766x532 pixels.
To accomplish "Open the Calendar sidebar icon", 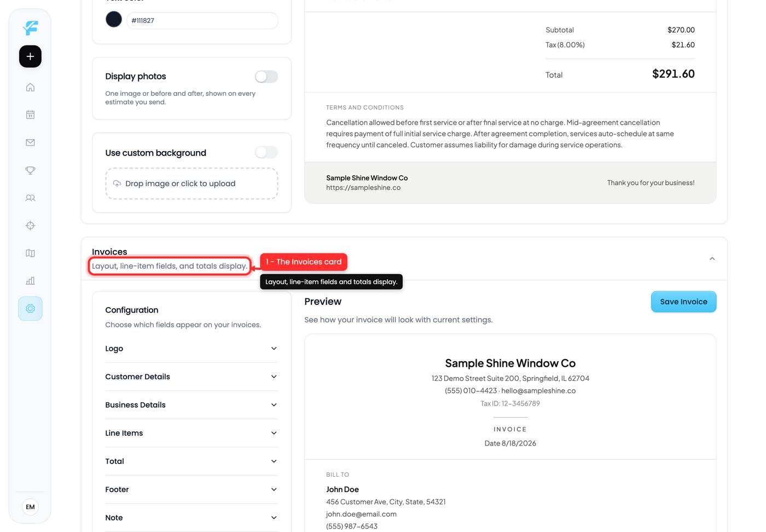I will click(x=30, y=115).
